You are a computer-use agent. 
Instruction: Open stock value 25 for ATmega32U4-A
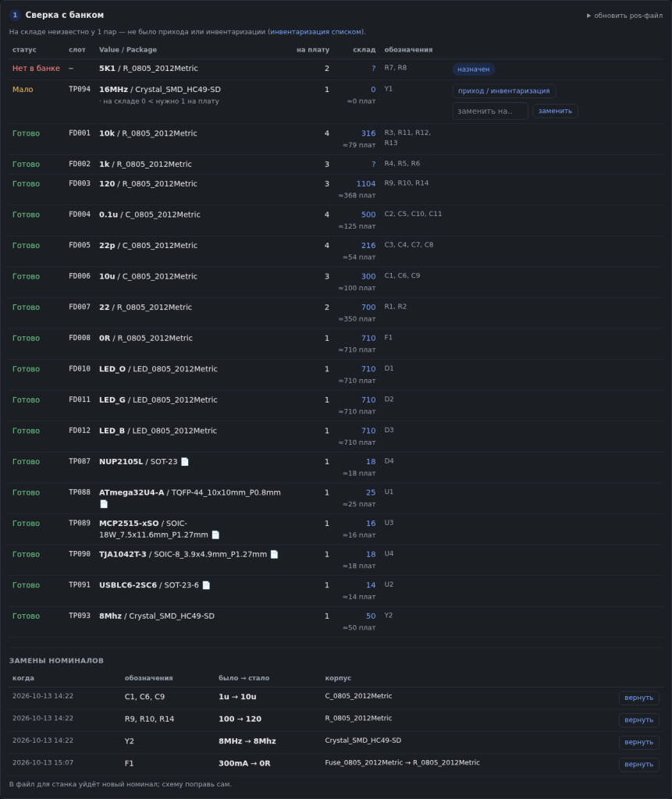(x=371, y=493)
